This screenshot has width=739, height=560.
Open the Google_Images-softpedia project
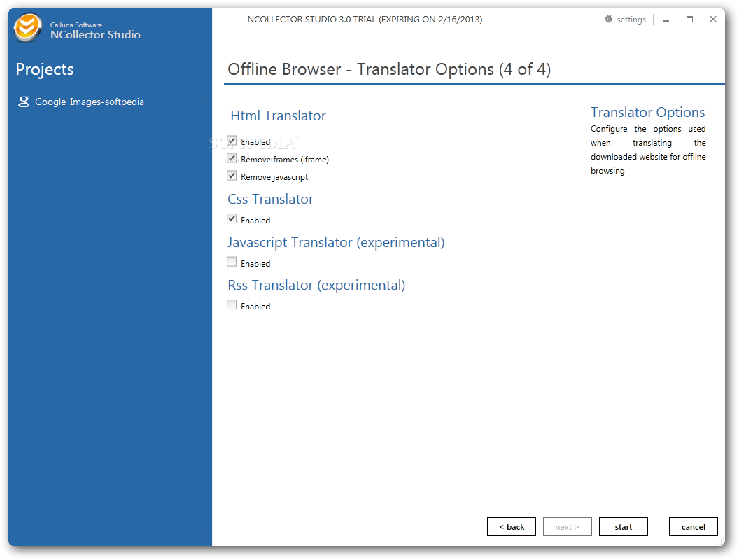click(89, 101)
